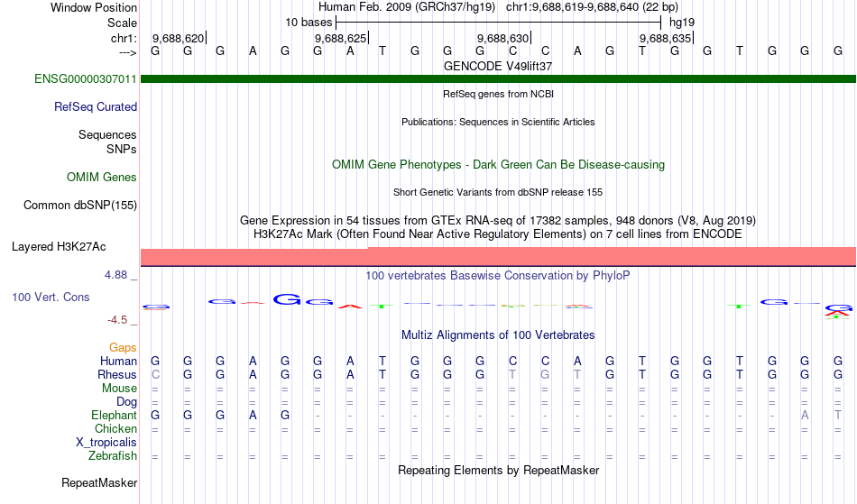Click Publications: Sequences in Scientific Articles title
Image resolution: width=857 pixels, height=504 pixels.
[x=498, y=122]
